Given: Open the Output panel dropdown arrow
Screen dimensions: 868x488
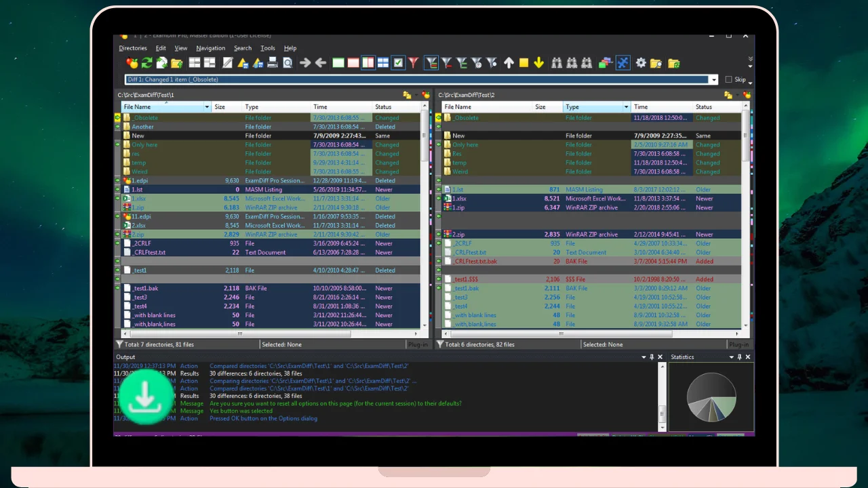Looking at the screenshot, I should (644, 357).
